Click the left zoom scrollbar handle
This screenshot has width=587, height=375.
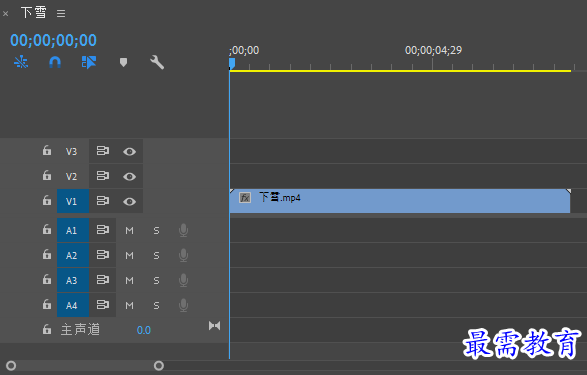11,366
